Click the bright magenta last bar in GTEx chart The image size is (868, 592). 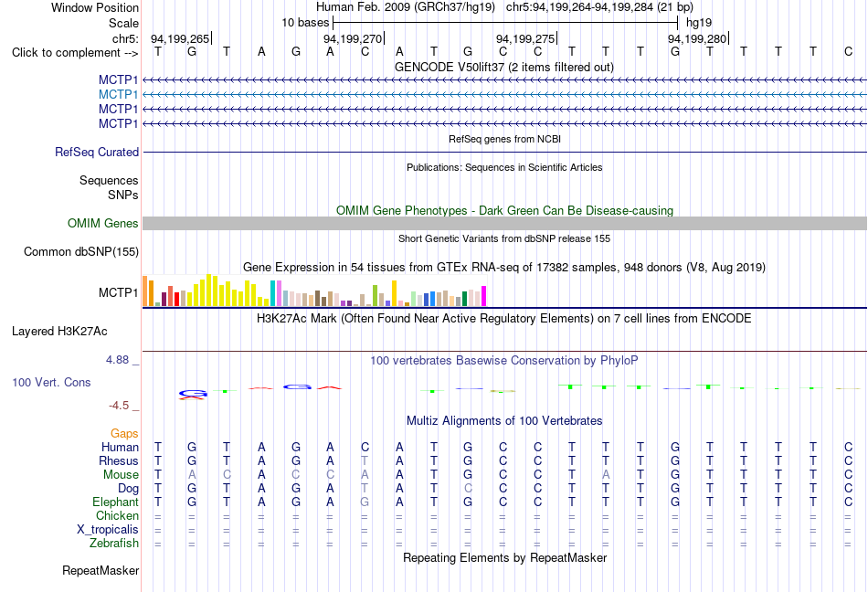click(484, 296)
